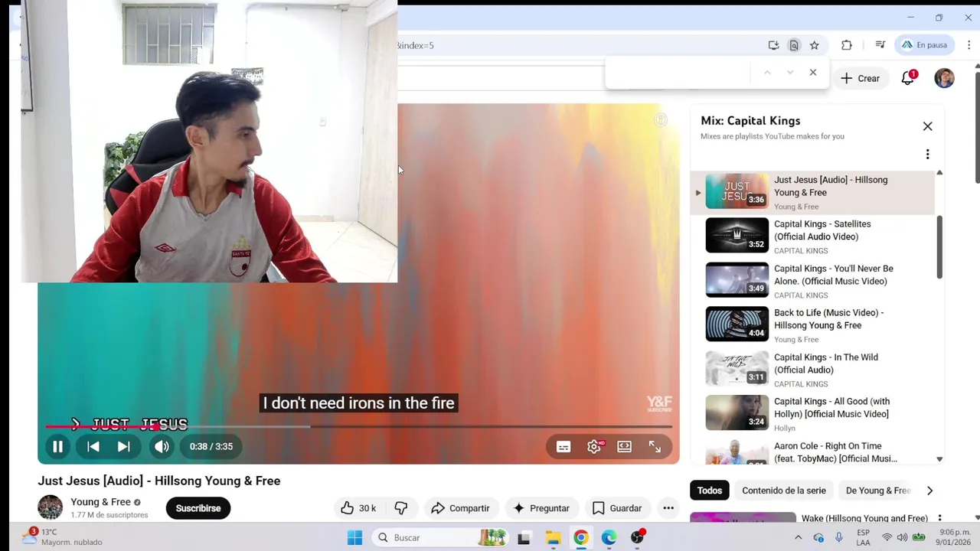
Task: Switch to Google Chrome in the taskbar
Action: (581, 538)
